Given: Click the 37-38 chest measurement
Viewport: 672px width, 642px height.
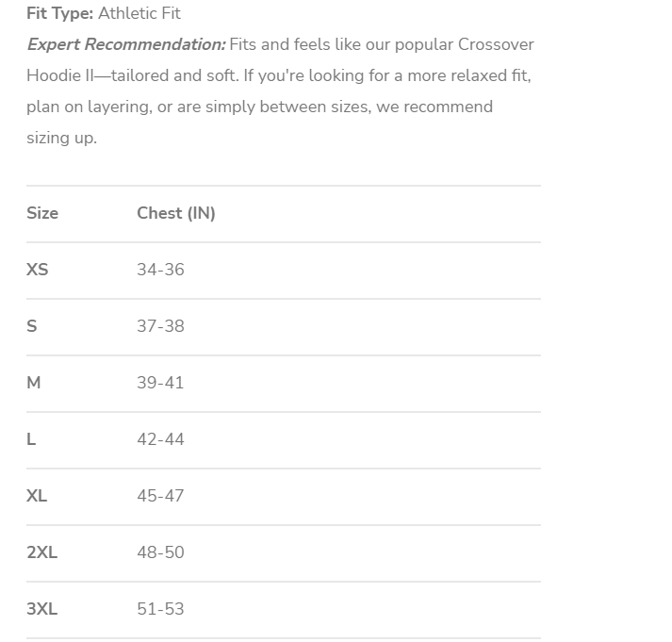Looking at the screenshot, I should [160, 326].
